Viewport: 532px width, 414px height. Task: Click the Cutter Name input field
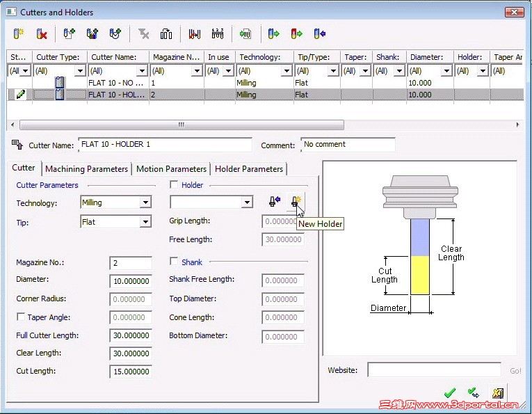pyautogui.click(x=166, y=145)
